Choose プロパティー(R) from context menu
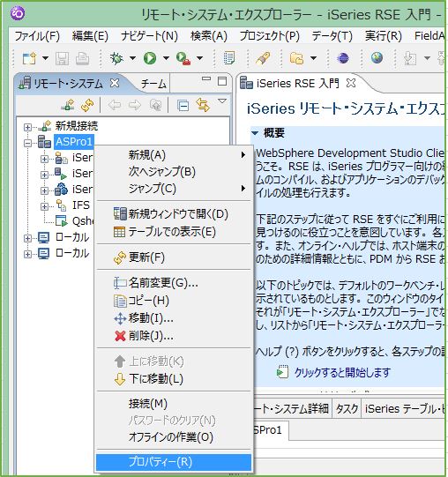This screenshot has width=448, height=477. coord(174,462)
